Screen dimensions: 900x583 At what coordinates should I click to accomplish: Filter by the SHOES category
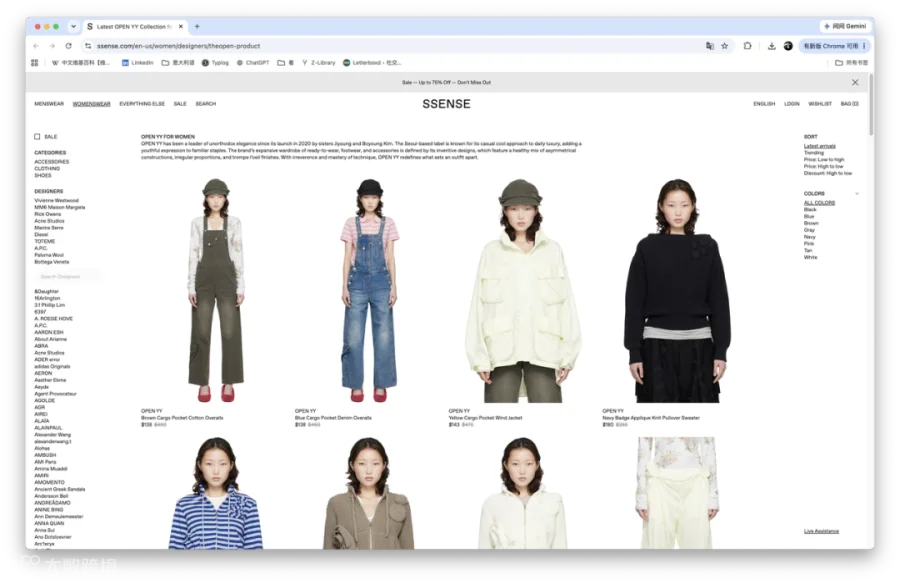(x=42, y=176)
